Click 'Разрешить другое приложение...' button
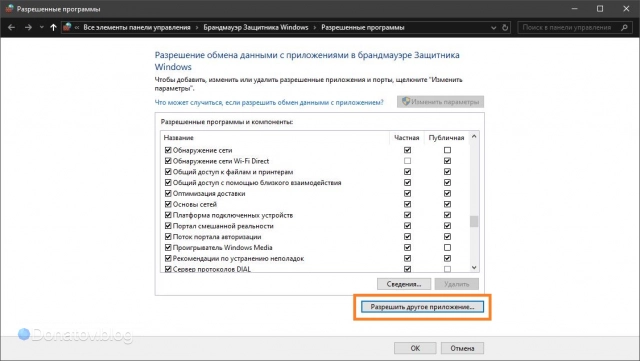The image size is (640, 361). coord(422,307)
